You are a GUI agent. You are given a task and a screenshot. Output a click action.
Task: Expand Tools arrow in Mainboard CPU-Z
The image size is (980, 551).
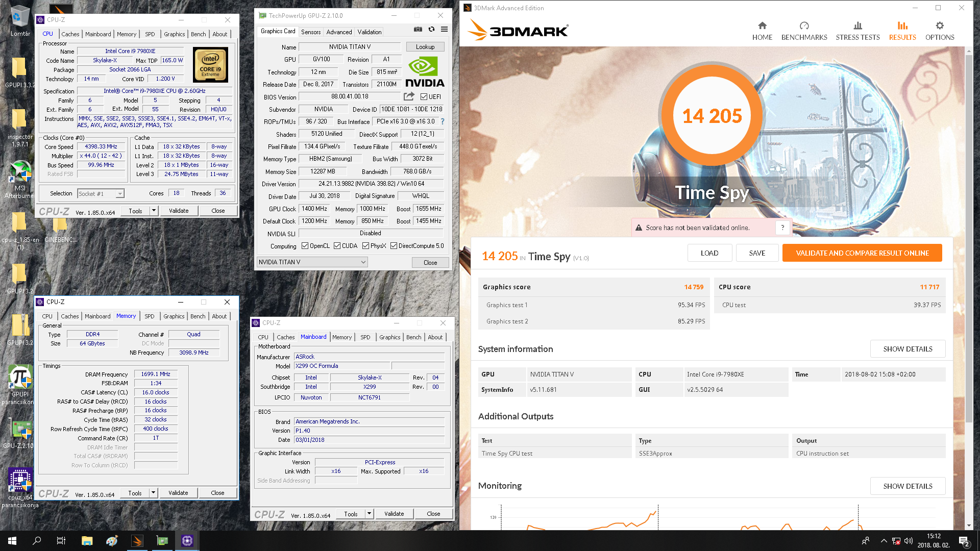tap(369, 514)
